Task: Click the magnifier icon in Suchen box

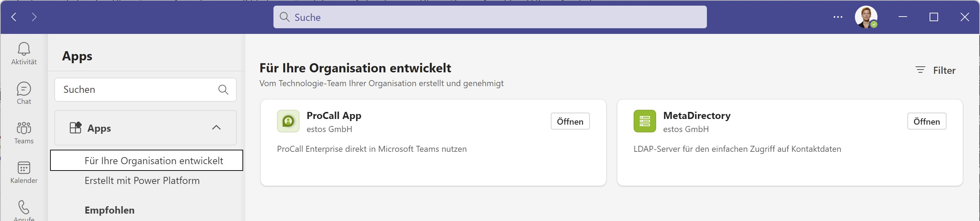Action: pyautogui.click(x=223, y=90)
